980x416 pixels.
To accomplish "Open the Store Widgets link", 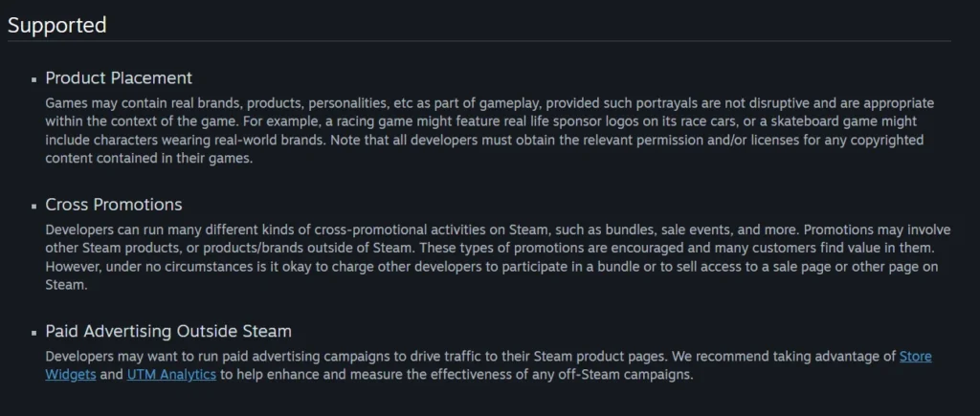I will point(915,357).
